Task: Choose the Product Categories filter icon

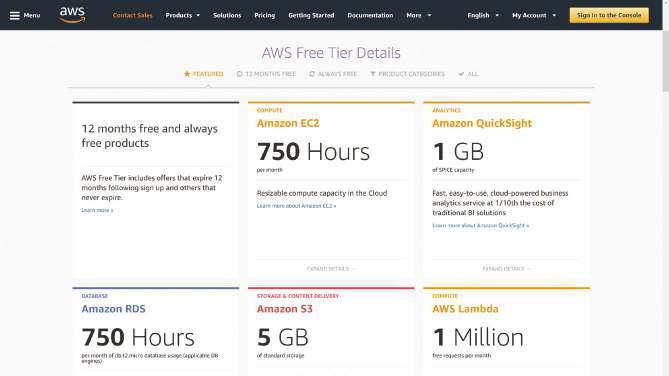Action: coord(372,74)
